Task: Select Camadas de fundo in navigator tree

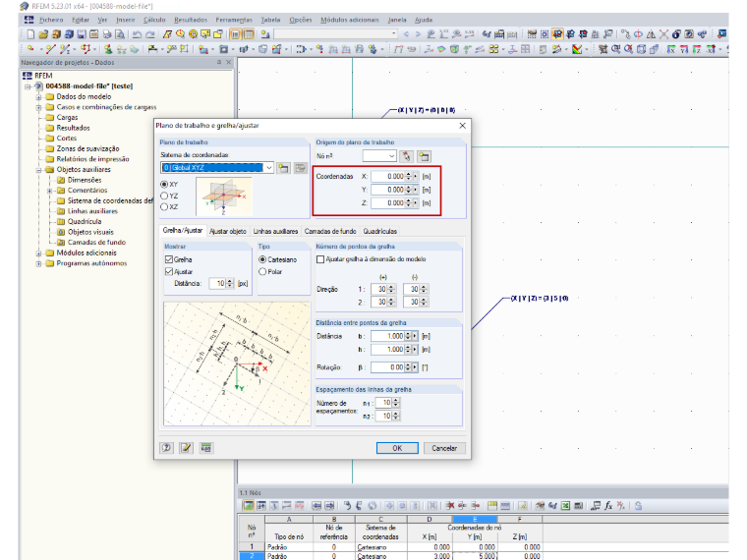Action: [96, 243]
